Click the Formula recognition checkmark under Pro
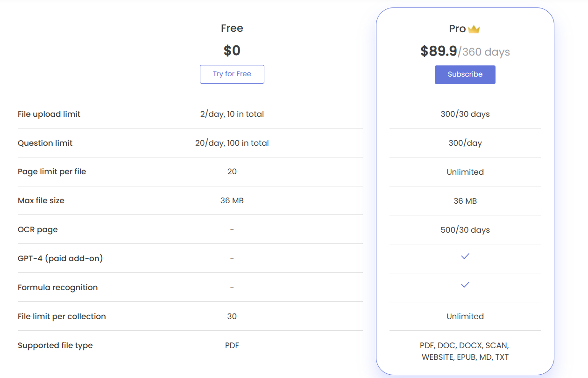The image size is (588, 378). [465, 285]
